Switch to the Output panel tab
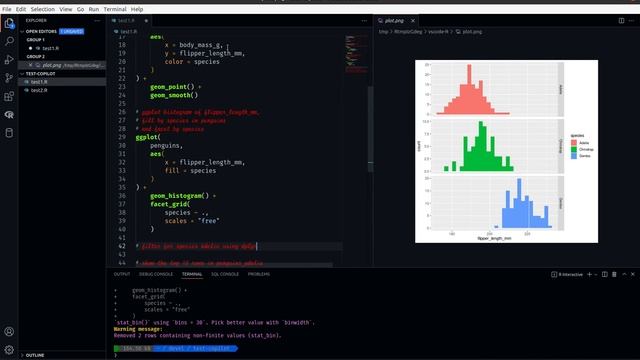The width and height of the screenshot is (640, 360). pos(122,274)
